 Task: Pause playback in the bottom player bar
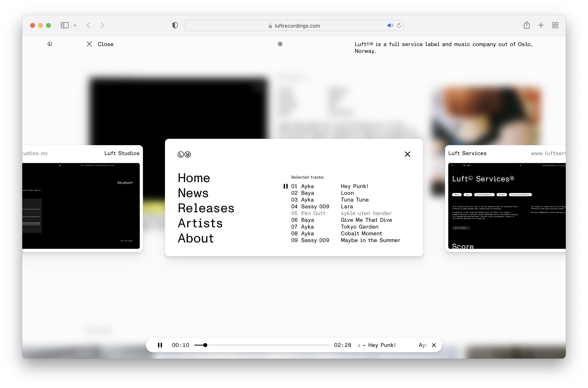pyautogui.click(x=160, y=345)
